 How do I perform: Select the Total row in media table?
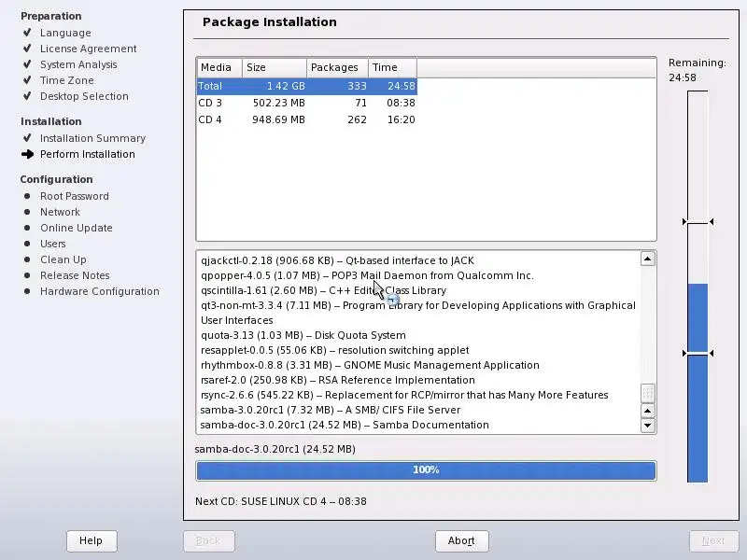click(307, 86)
